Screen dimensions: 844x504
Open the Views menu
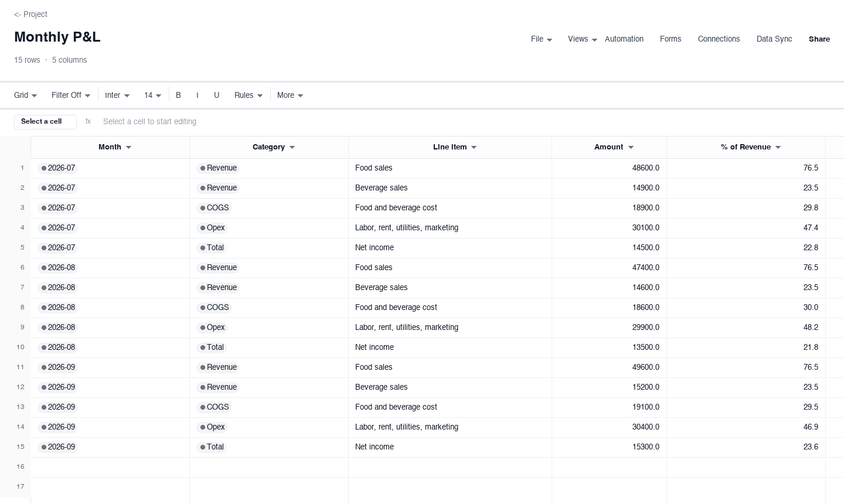tap(583, 39)
